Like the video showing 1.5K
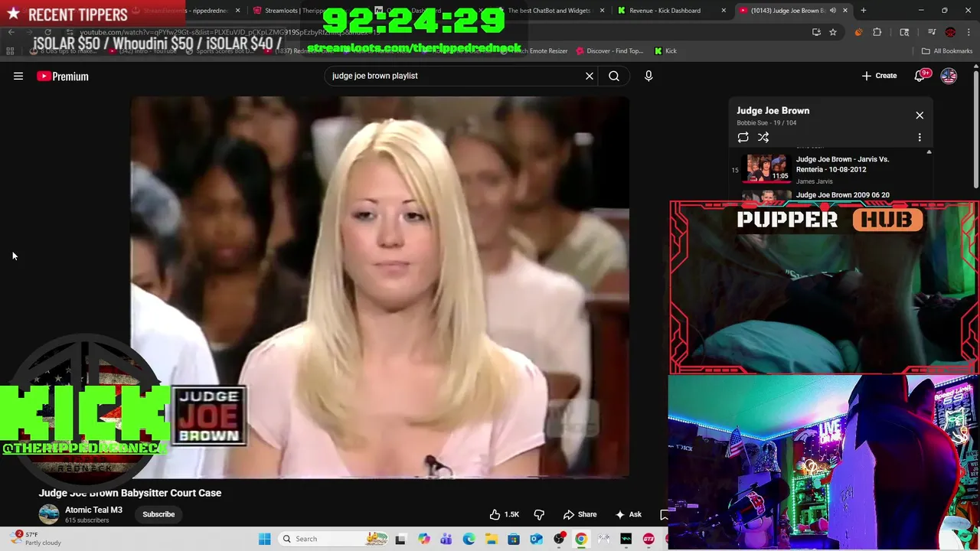This screenshot has width=980, height=551. click(505, 514)
